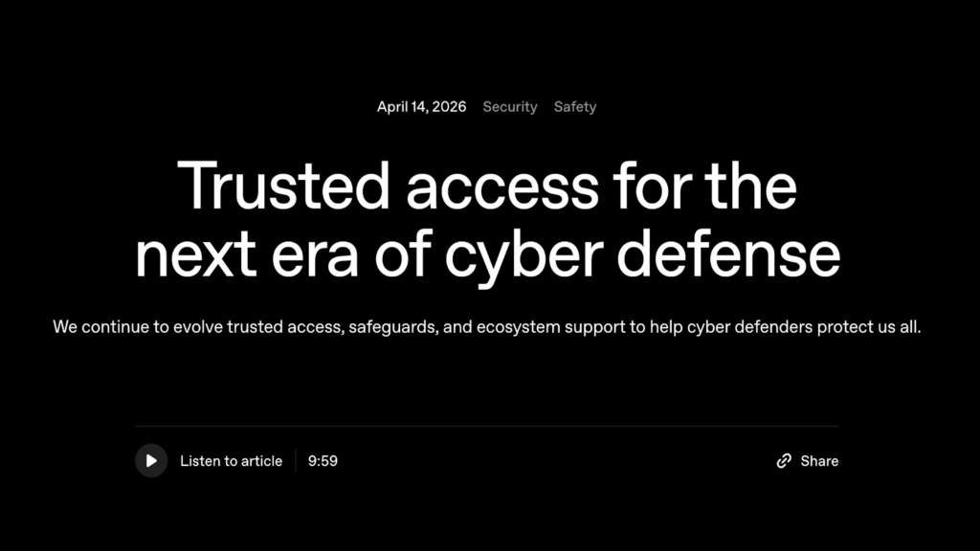Click headline line "next era of cyber defense"

[x=487, y=254]
